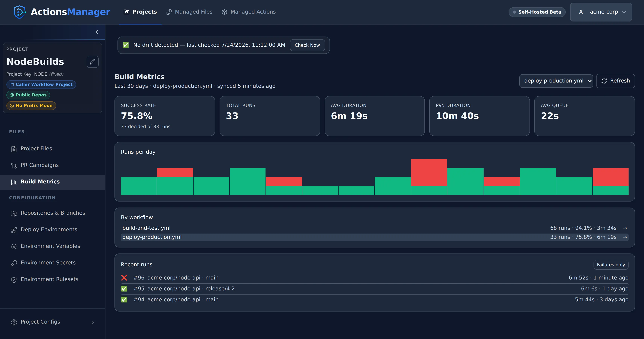Click the Environment Variables icon
This screenshot has height=339, width=644.
coord(14,247)
